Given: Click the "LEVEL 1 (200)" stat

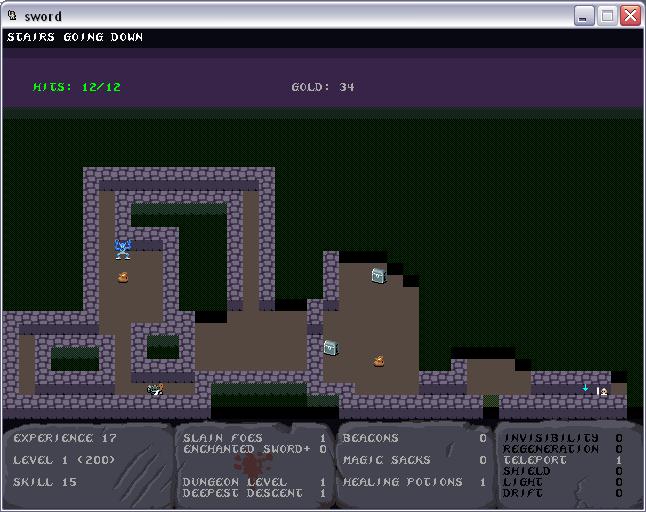Looking at the screenshot, I should [x=64, y=460].
